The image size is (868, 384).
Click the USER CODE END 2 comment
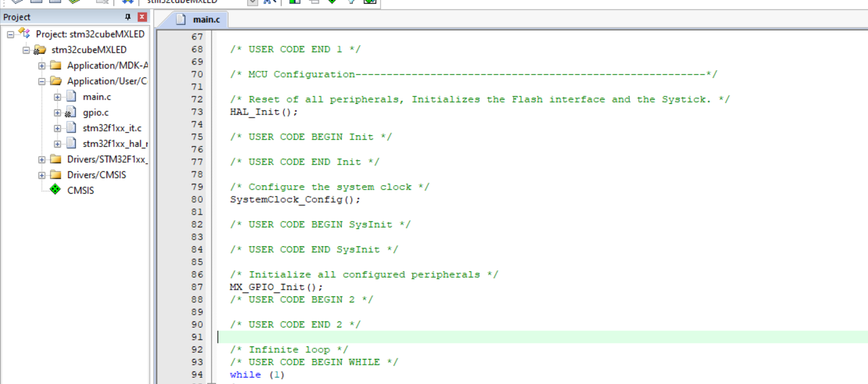coord(295,325)
